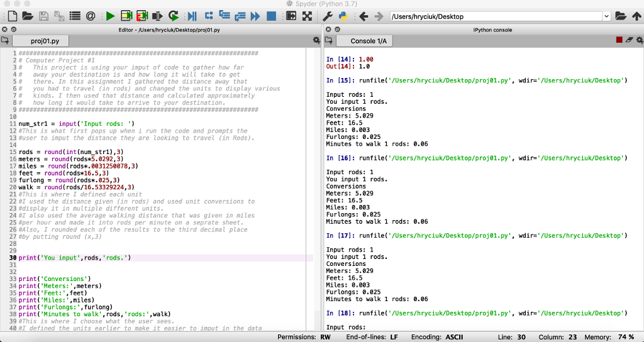Click the In [15] runfile console line
This screenshot has height=342, width=644.
coord(477,80)
